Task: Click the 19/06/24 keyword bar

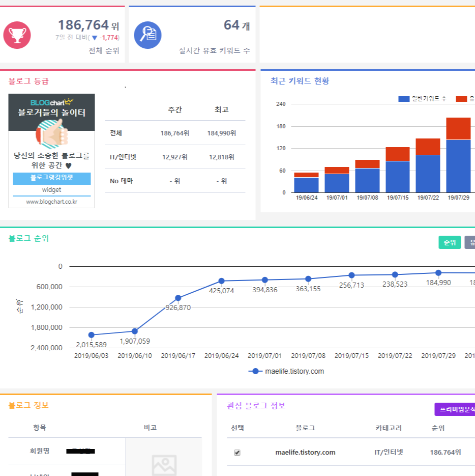Action: (306, 182)
